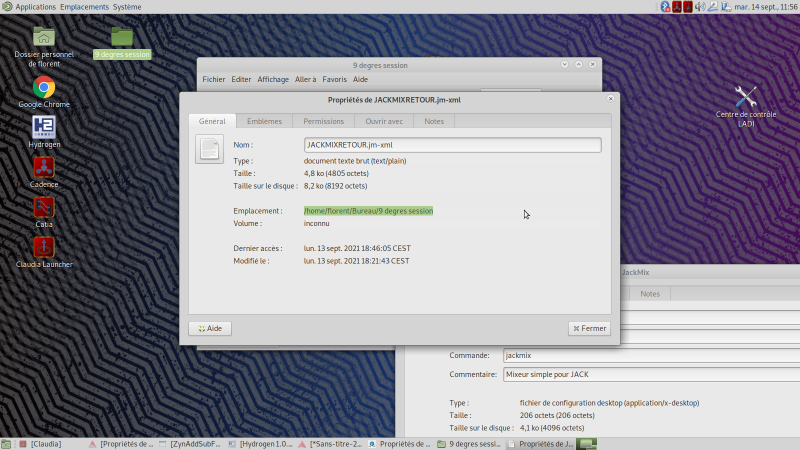Open the power manager tray icon
The image size is (800, 450).
[726, 7]
